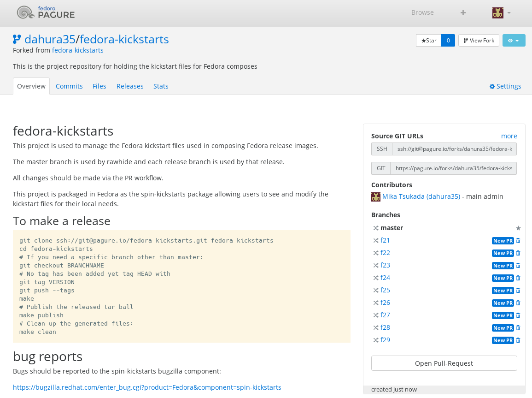The height and width of the screenshot is (398, 532).
Task: Select the SSH clone URL field
Action: click(454, 149)
